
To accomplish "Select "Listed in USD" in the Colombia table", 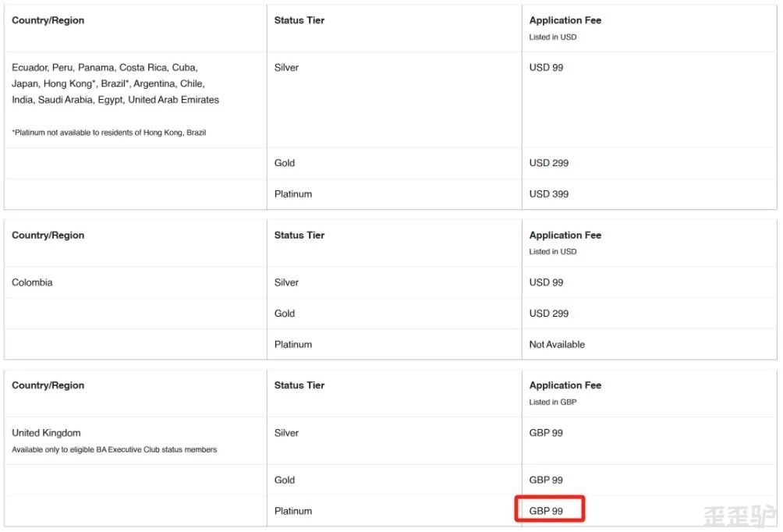I will click(x=553, y=252).
